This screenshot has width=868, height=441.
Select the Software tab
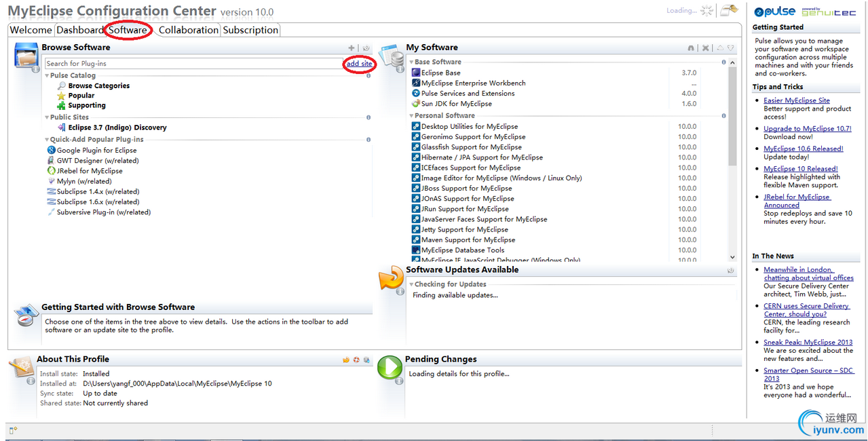click(x=128, y=30)
